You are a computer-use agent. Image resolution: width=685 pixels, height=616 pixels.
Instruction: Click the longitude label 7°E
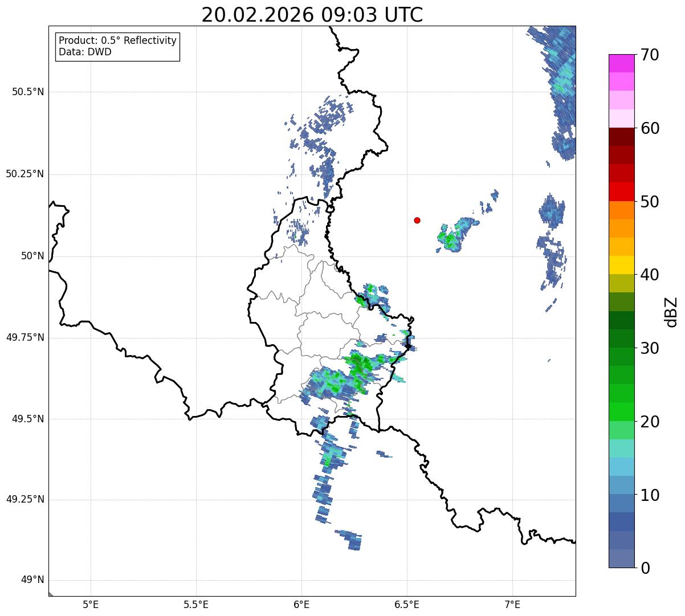tap(512, 605)
